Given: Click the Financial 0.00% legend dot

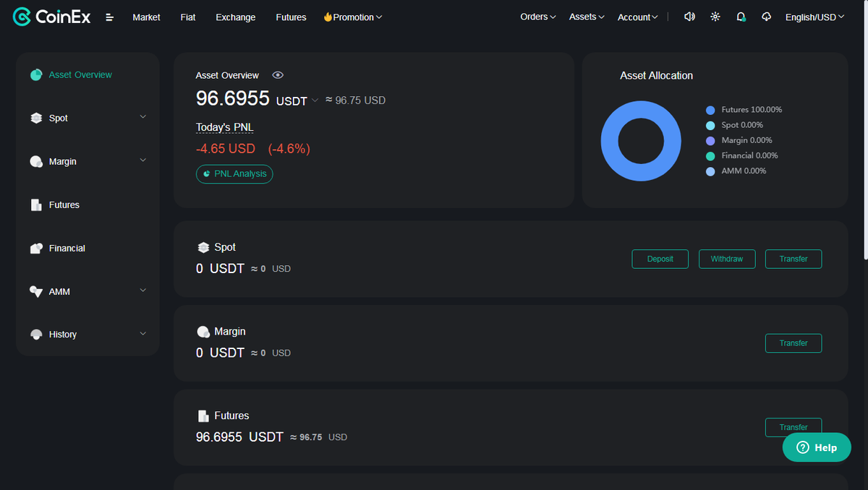Looking at the screenshot, I should pos(710,155).
